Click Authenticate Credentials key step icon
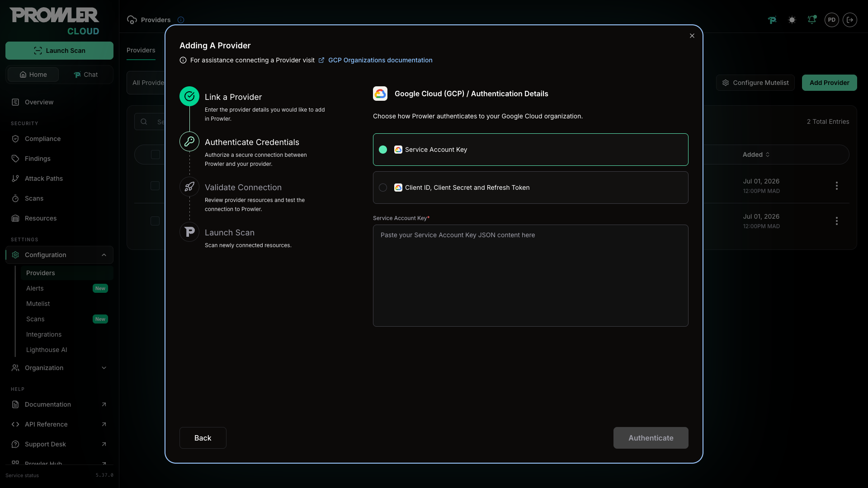This screenshot has height=488, width=868. (189, 141)
